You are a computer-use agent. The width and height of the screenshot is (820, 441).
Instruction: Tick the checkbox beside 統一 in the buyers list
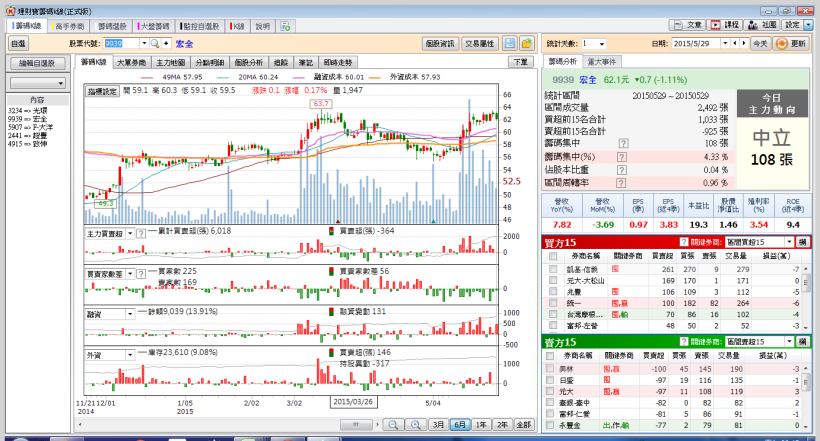click(x=552, y=301)
